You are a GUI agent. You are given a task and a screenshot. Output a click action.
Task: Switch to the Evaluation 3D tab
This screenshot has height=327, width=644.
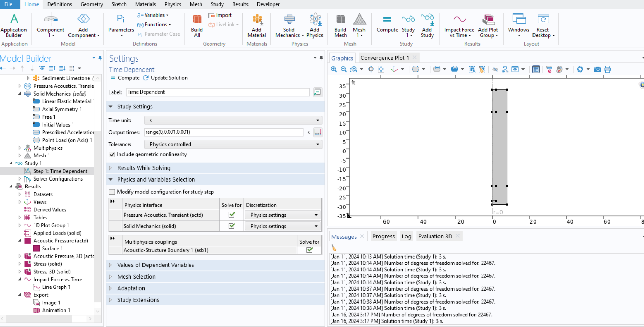coord(435,236)
